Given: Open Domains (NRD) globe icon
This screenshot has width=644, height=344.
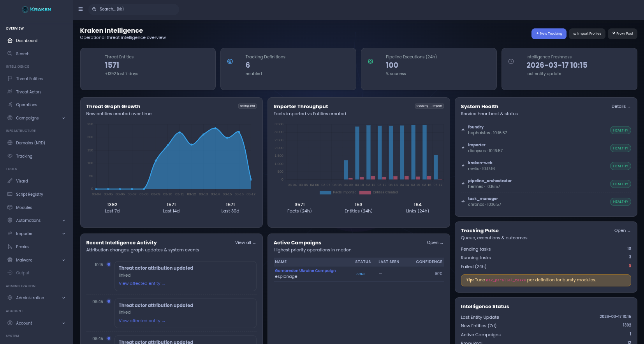Looking at the screenshot, I should coord(10,143).
